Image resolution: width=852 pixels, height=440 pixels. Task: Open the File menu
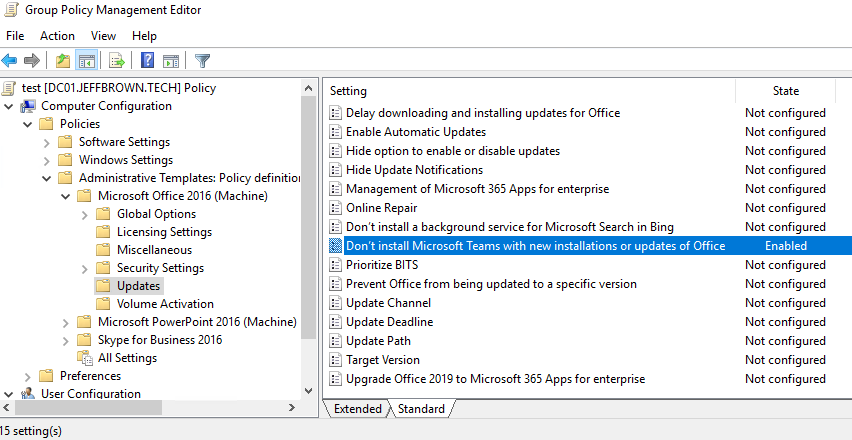pos(15,36)
